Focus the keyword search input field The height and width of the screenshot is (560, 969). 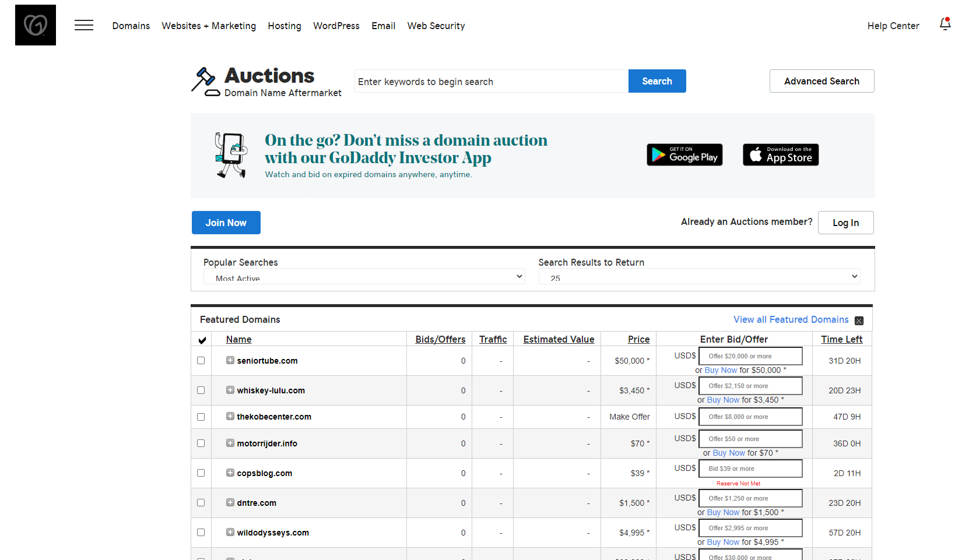coord(491,81)
